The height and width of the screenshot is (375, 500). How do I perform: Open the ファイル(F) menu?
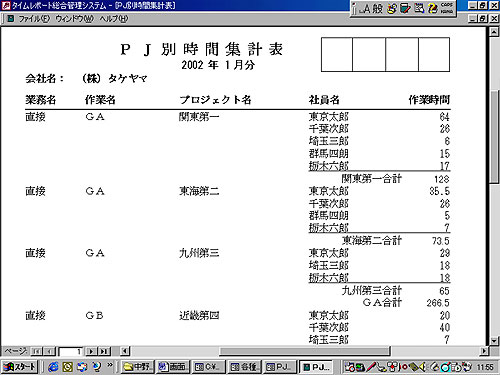tap(34, 19)
